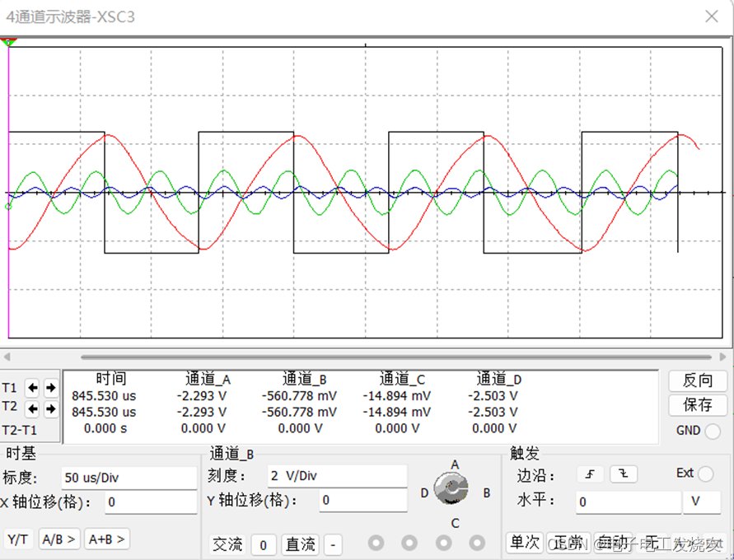
Task: Click T1 channel A reading -2.293 V
Action: (x=201, y=396)
